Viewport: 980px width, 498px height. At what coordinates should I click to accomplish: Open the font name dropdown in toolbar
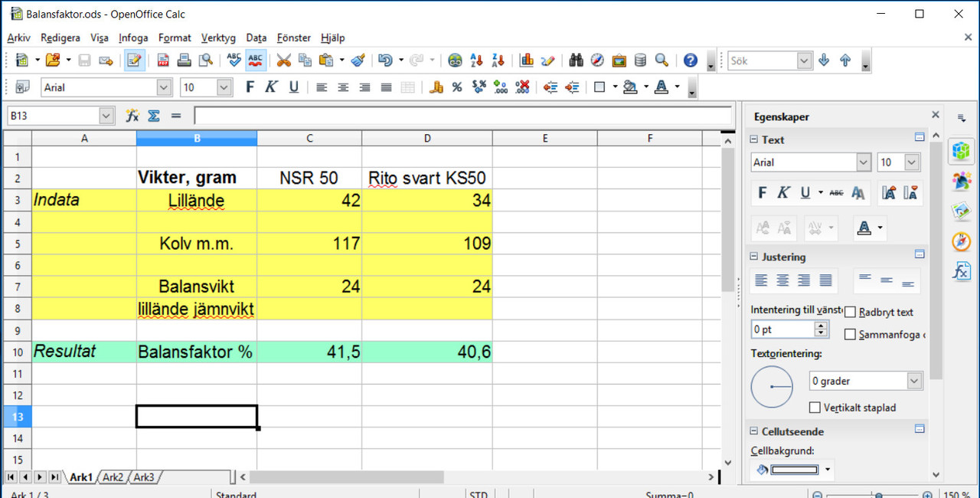point(164,87)
